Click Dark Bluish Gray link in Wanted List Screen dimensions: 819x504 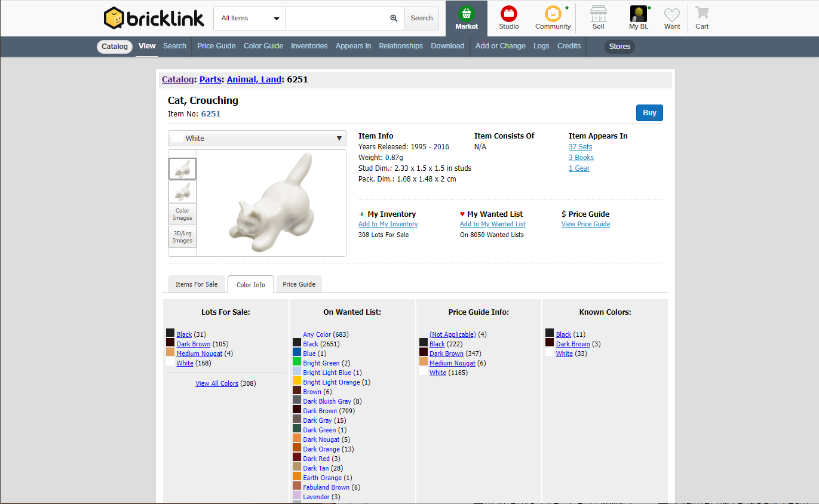point(327,401)
